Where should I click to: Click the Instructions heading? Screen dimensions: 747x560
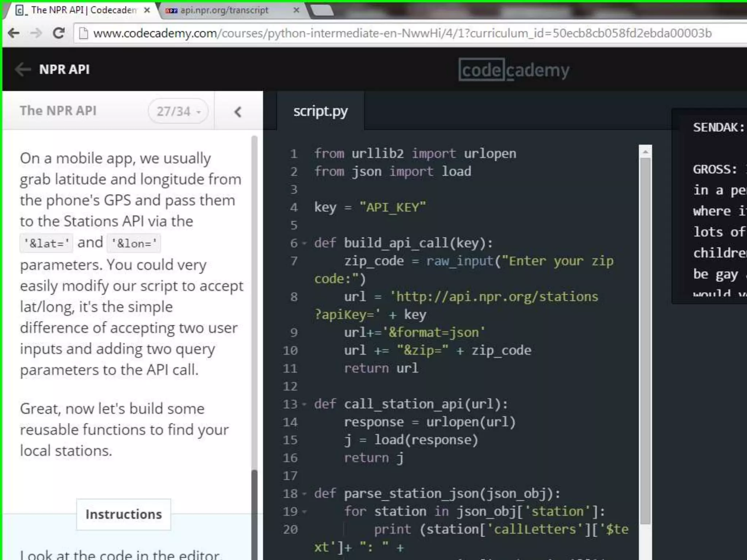coord(124,514)
